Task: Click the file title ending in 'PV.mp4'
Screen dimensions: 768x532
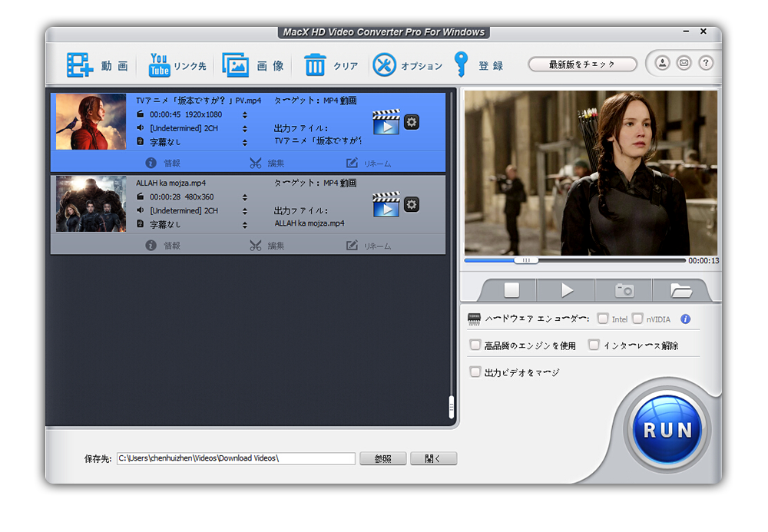Action: point(199,101)
